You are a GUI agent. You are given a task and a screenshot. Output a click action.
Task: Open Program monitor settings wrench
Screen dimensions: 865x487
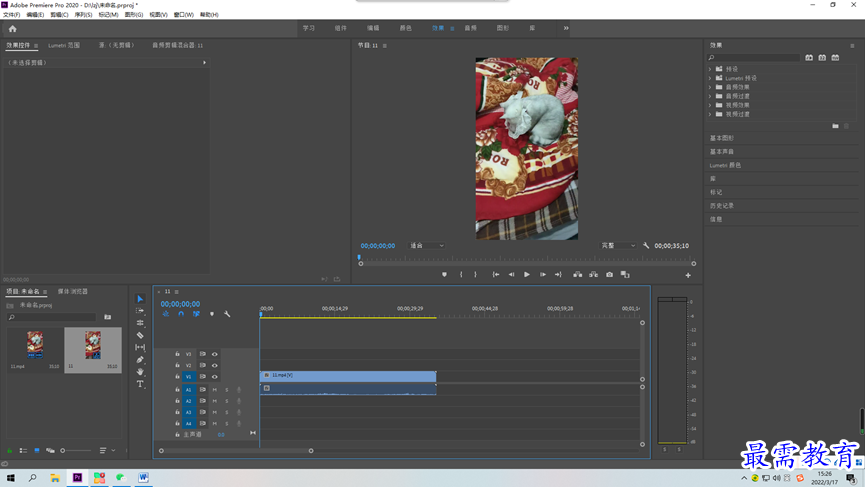point(646,245)
